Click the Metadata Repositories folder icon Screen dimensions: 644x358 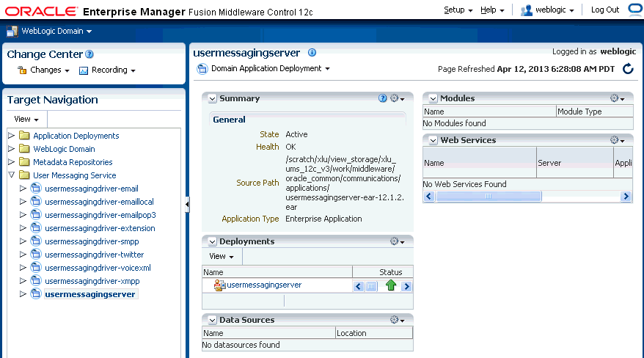(x=25, y=161)
